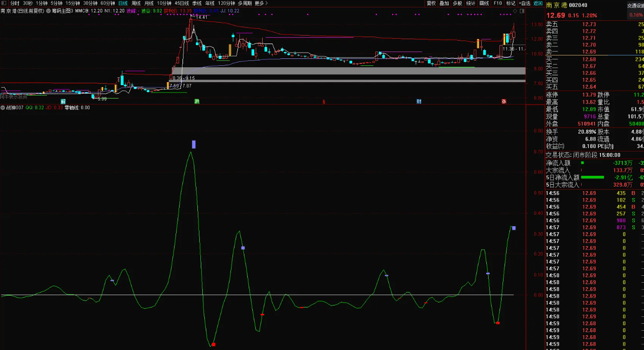Click the red 涨 event marker
644x350 pixels.
coord(504,101)
